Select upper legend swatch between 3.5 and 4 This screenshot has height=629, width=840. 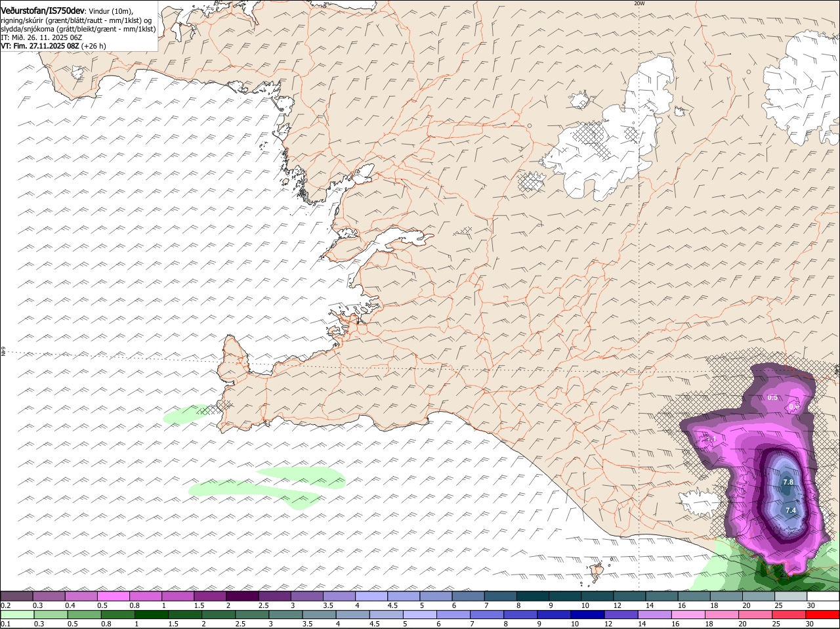[339, 596]
